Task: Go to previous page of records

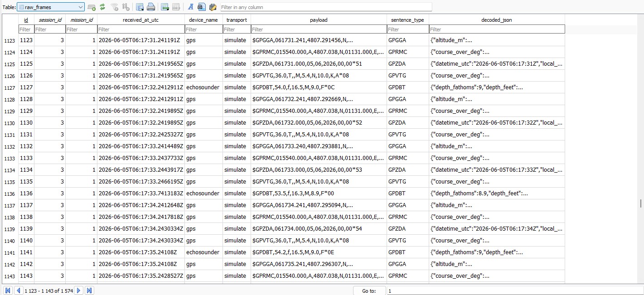Action: click(x=19, y=290)
